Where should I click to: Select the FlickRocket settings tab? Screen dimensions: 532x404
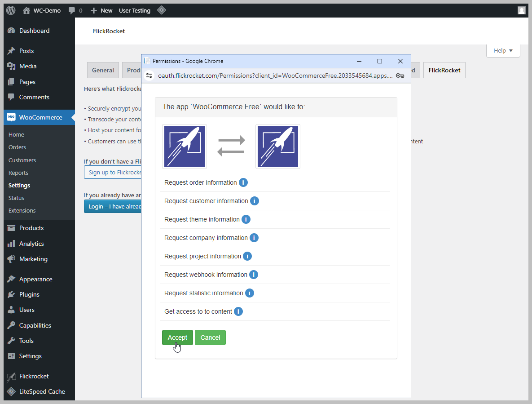(x=444, y=70)
